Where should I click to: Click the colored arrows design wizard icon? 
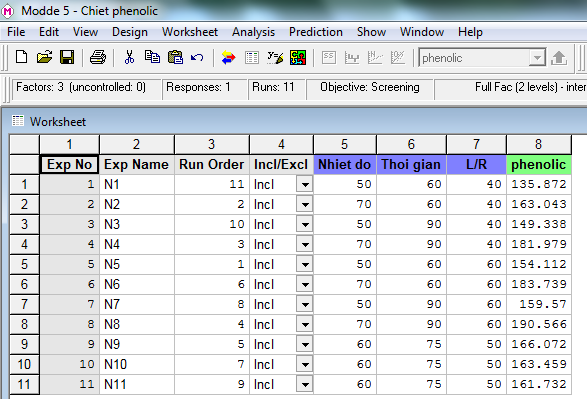tap(228, 58)
